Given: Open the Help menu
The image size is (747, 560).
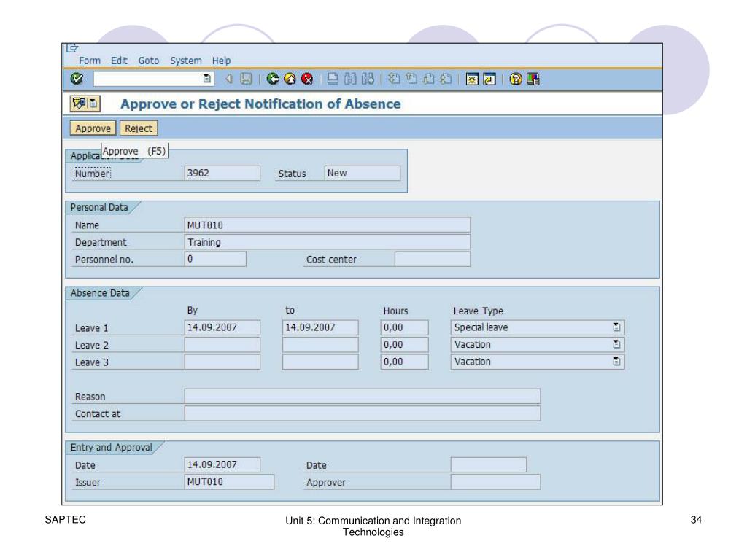Looking at the screenshot, I should click(221, 61).
